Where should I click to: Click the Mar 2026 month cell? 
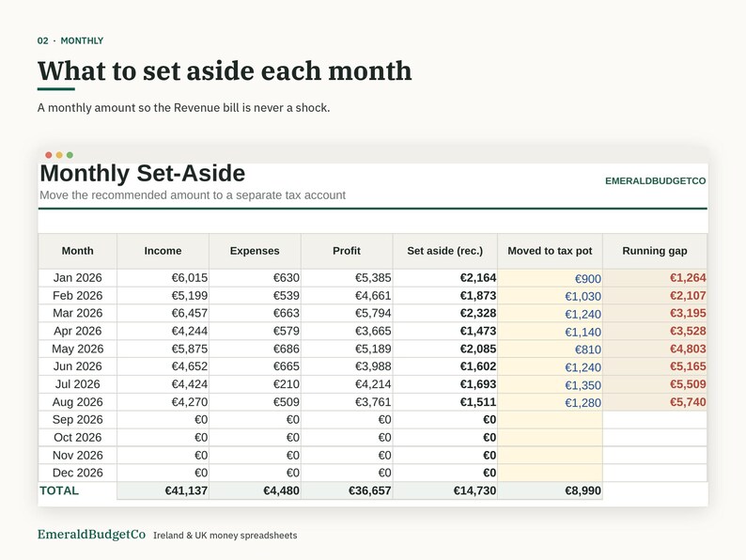tap(78, 313)
